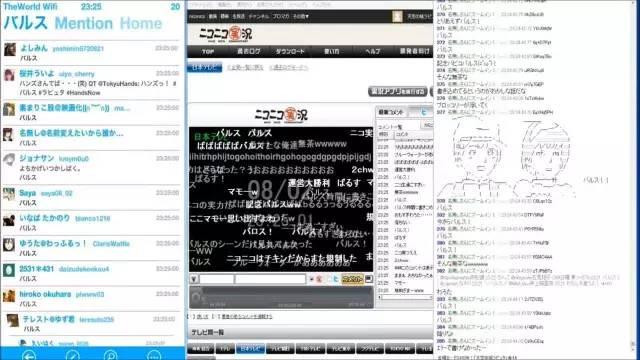Tap the search magnifier in the TheWorld toolbar
The height and width of the screenshot is (360, 640).
click(x=111, y=356)
